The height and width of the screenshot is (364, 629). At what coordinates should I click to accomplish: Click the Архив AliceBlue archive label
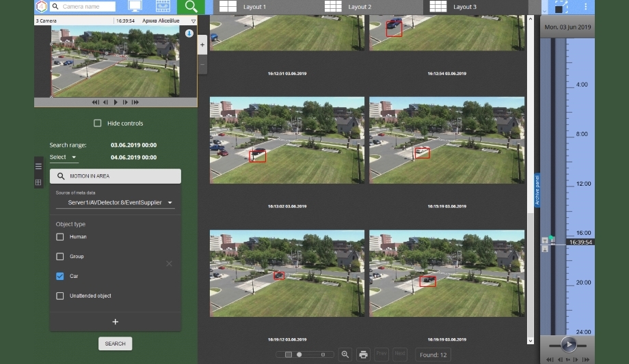point(161,20)
